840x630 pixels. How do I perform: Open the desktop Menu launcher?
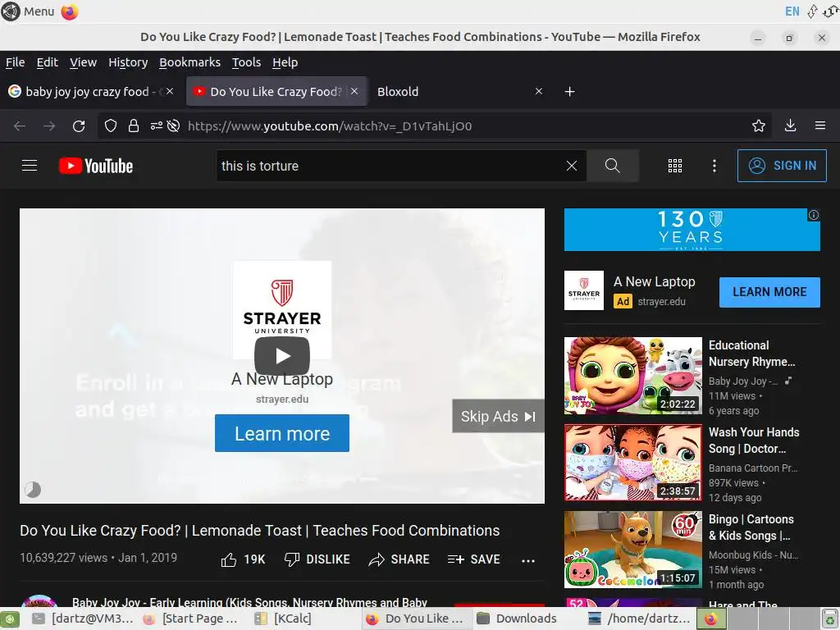click(28, 11)
